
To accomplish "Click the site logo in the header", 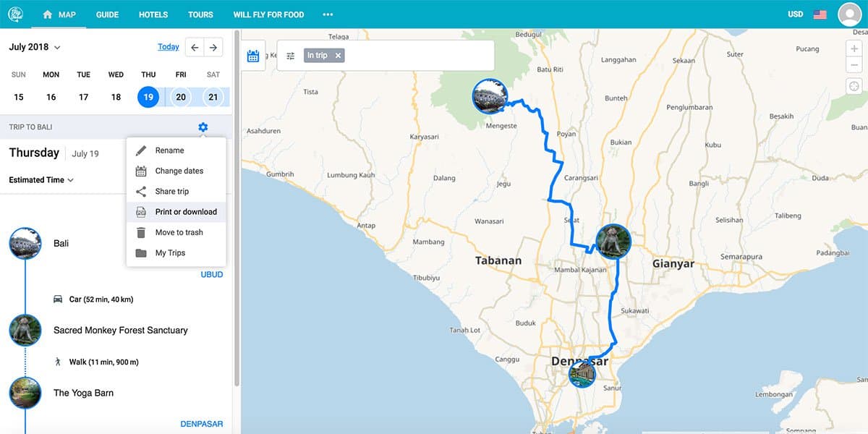I will coord(16,14).
